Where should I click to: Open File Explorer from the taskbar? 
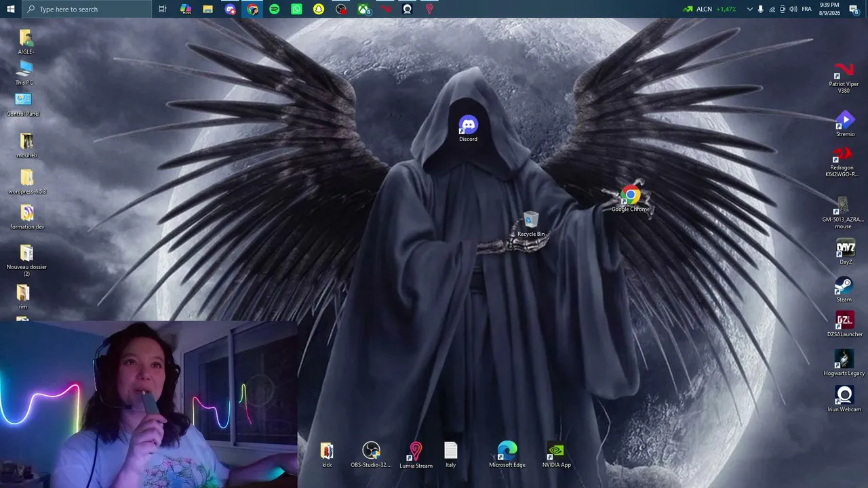point(208,9)
